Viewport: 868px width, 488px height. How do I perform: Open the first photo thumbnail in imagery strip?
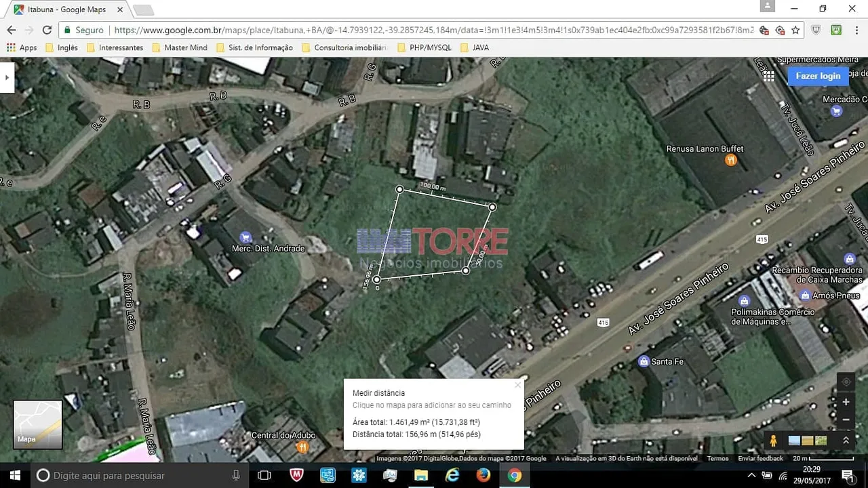[794, 441]
